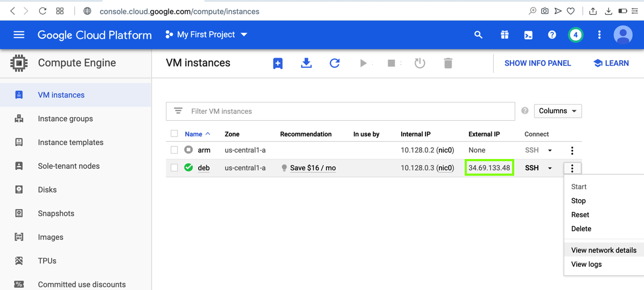Click the Compute Engine chip icon

pos(18,63)
